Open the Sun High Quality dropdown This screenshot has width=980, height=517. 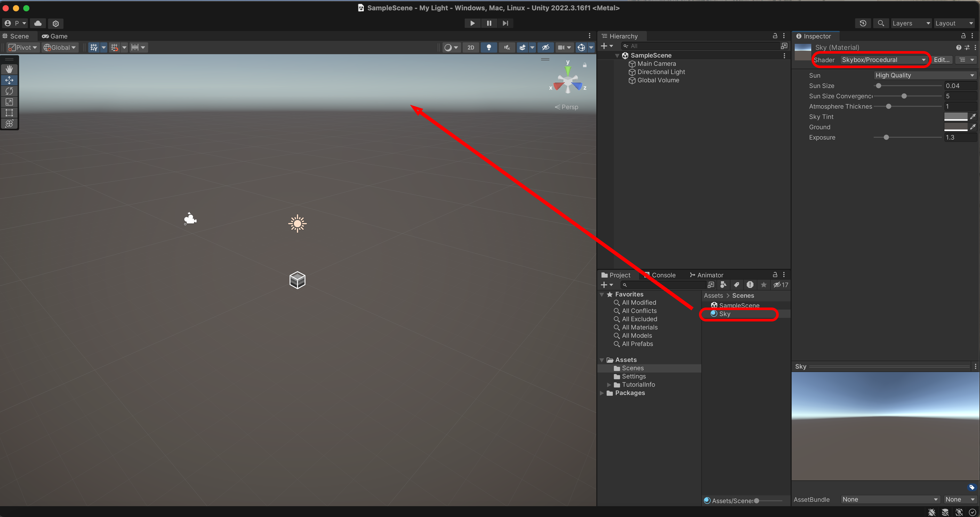tap(925, 75)
